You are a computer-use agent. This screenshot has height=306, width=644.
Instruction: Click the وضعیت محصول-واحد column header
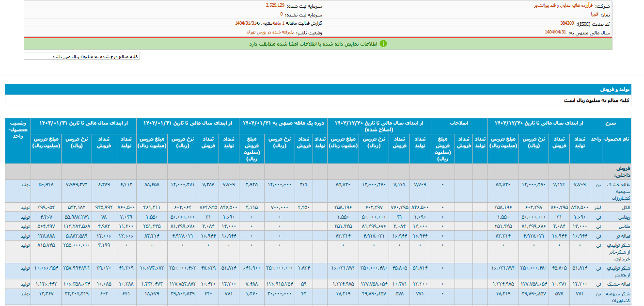pyautogui.click(x=18, y=126)
